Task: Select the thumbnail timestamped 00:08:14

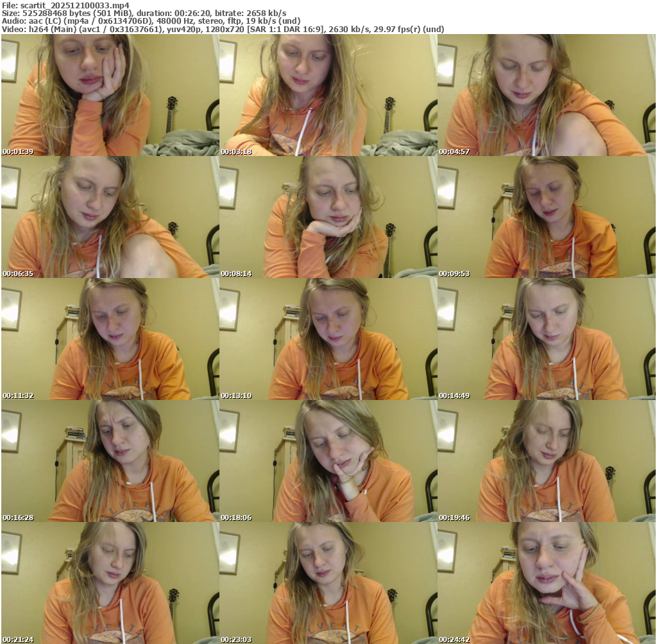Action: [328, 217]
